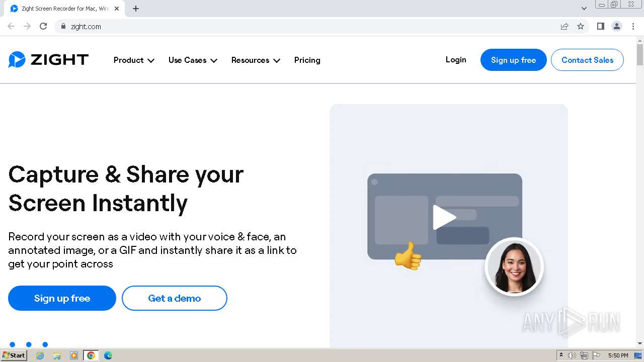Open File Explorer from taskbar
Screen dimensions: 644x362
tap(57, 355)
